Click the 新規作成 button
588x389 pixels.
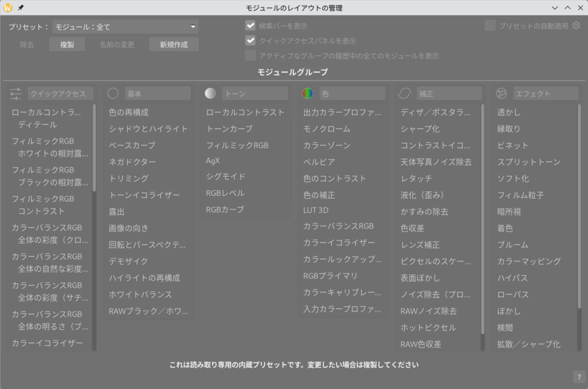pos(173,44)
